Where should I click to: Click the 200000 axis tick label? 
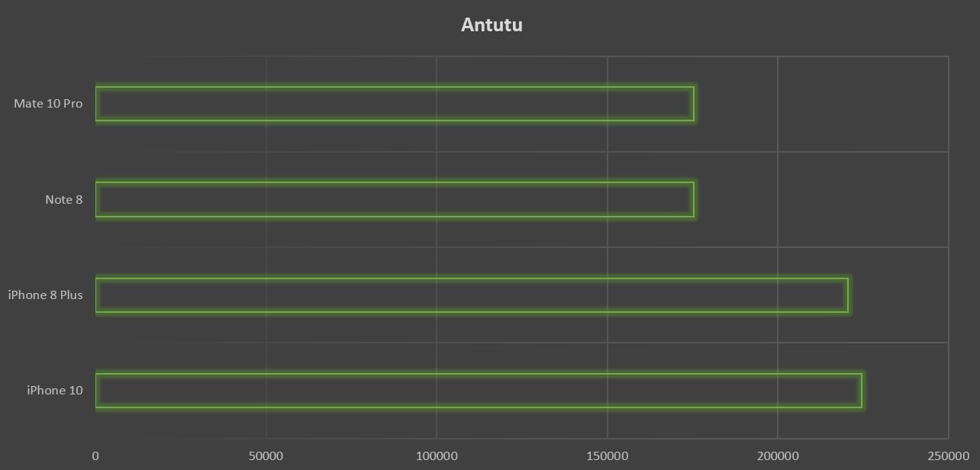tap(778, 456)
